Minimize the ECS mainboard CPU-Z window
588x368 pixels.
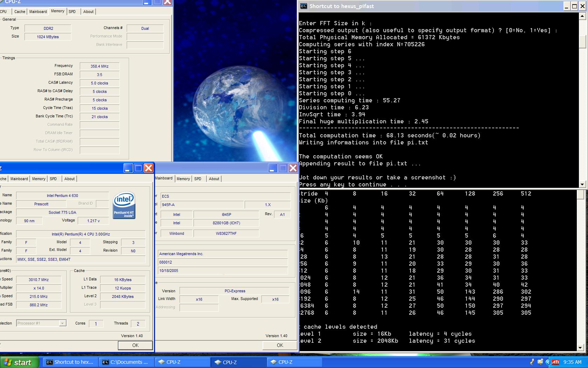tap(273, 168)
